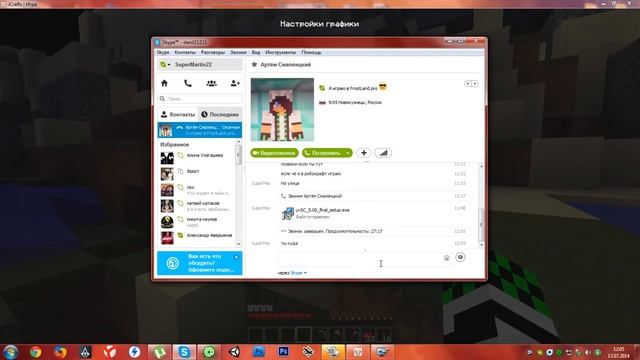Open the Контакты menu

(x=185, y=53)
